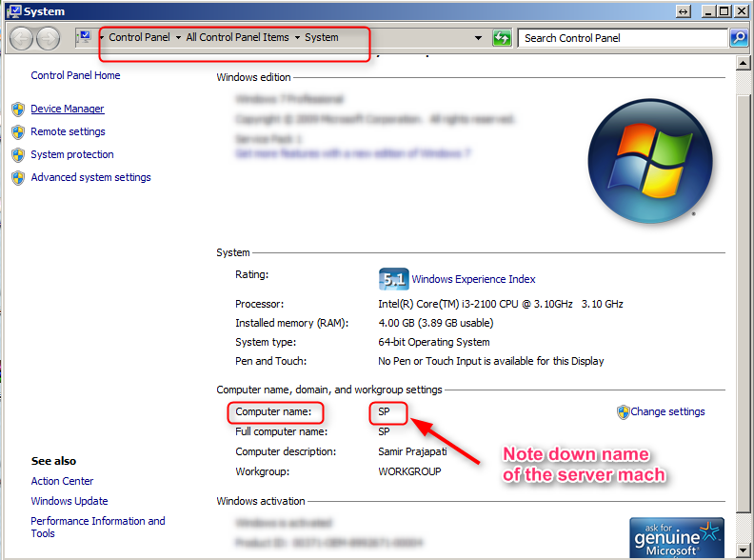Select All Control Panel Items breadcrumb

(238, 37)
